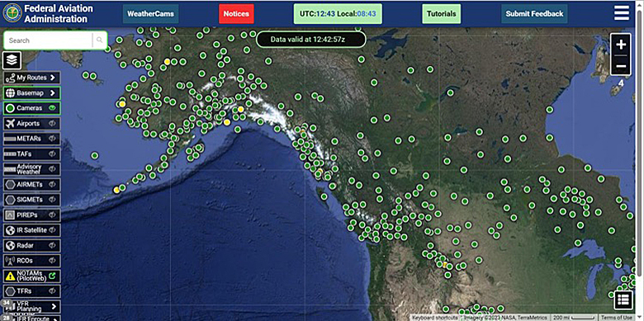Show the Airports layer
Image resolution: width=644 pixels, height=321 pixels.
pos(52,124)
